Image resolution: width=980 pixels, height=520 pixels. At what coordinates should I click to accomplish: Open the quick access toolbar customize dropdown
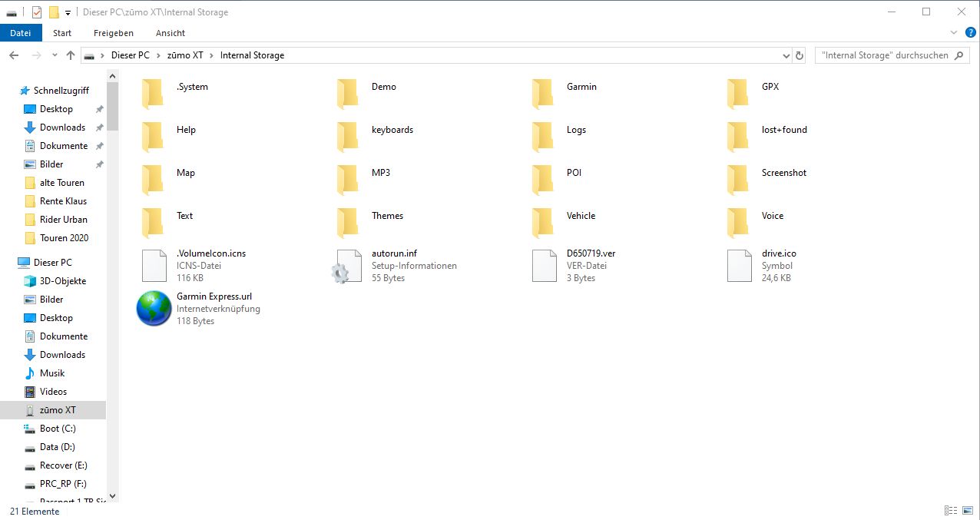pyautogui.click(x=68, y=12)
